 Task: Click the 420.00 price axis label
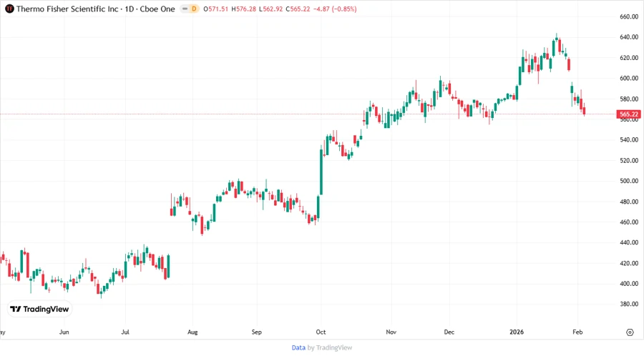(x=629, y=263)
